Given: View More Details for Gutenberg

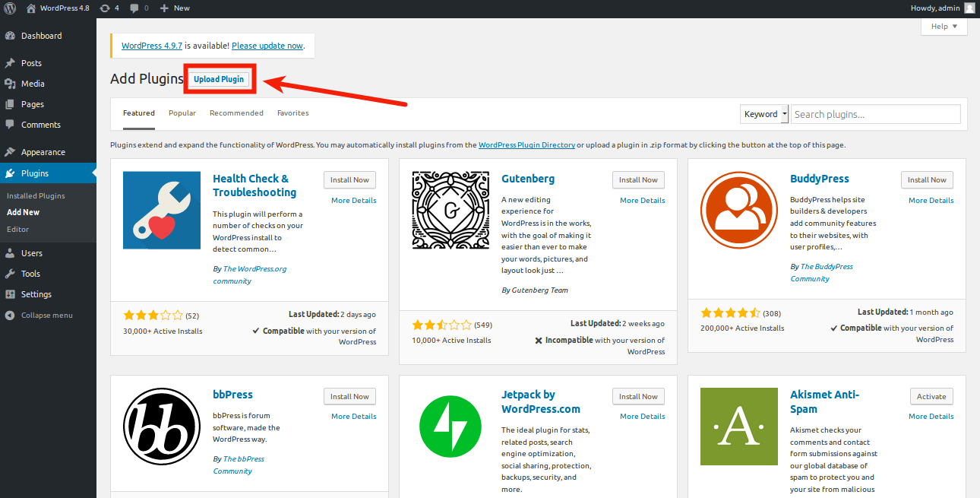Looking at the screenshot, I should coord(643,201).
